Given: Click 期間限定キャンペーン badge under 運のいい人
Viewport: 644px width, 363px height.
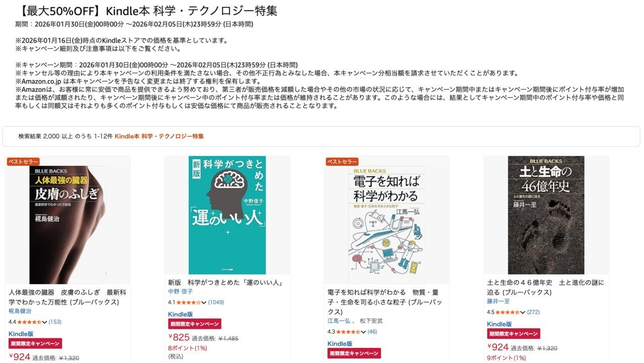Looking at the screenshot, I should (x=194, y=324).
